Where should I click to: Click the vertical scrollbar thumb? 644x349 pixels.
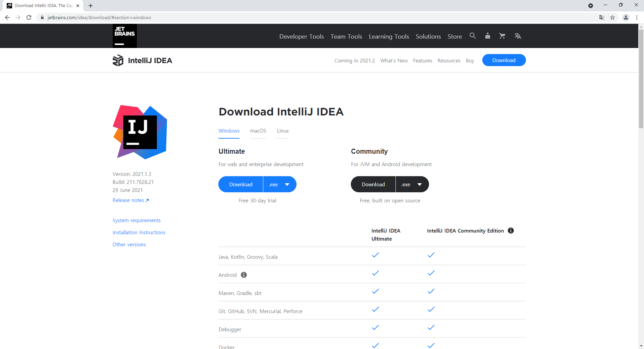641,79
